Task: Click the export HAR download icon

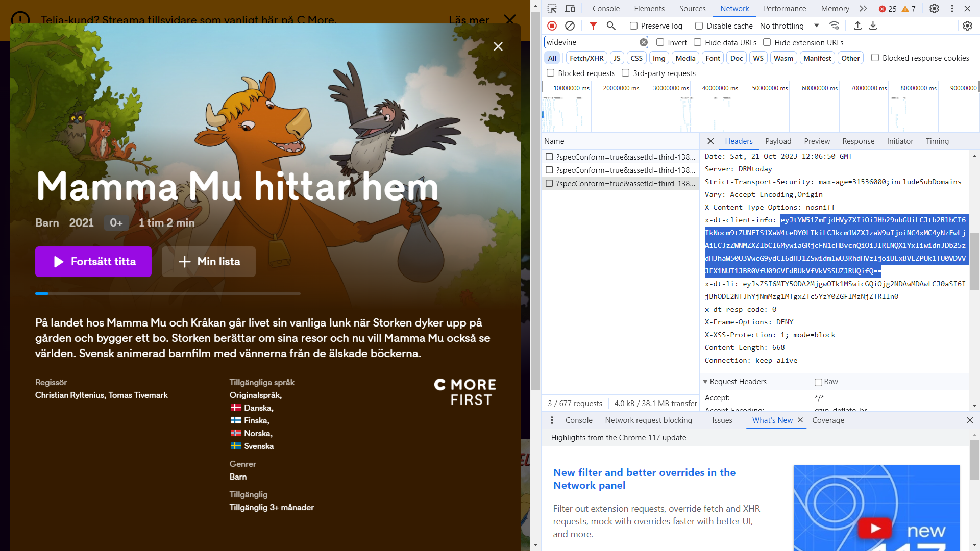Action: click(x=873, y=26)
